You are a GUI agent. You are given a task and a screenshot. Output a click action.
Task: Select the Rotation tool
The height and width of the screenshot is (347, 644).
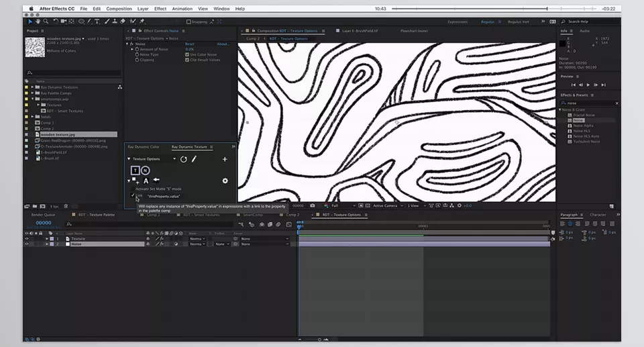point(56,21)
